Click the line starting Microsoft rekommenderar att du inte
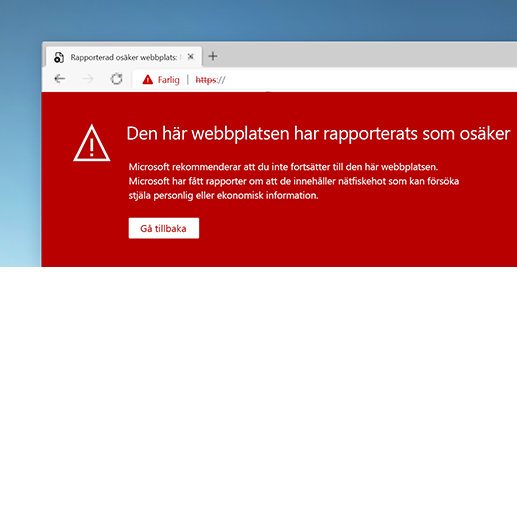The width and height of the screenshot is (517, 517). pyautogui.click(x=283, y=167)
